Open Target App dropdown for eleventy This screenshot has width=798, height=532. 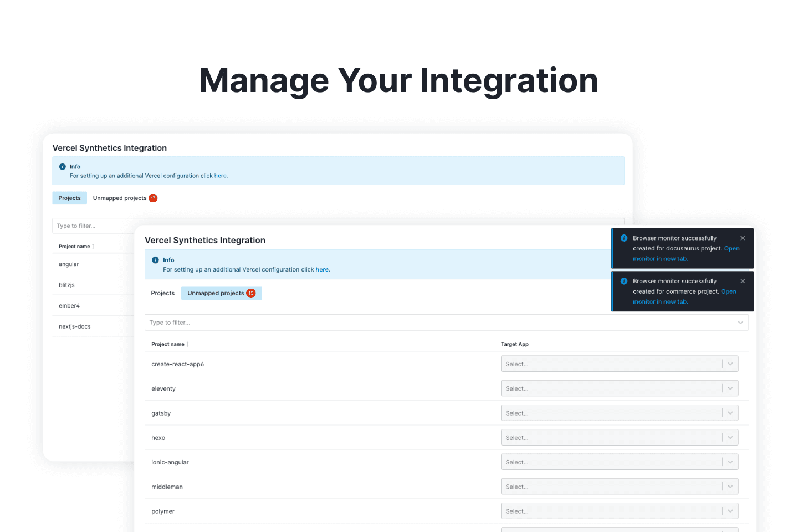click(730, 388)
